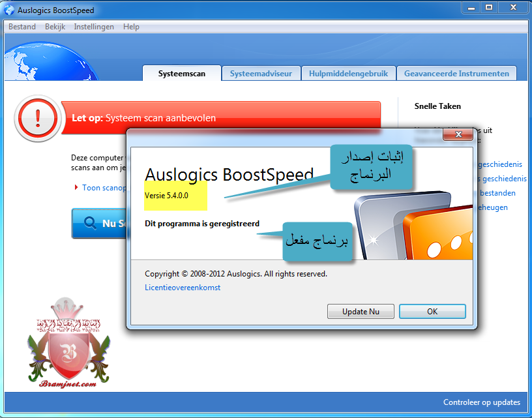Open the Help menu

click(x=131, y=27)
